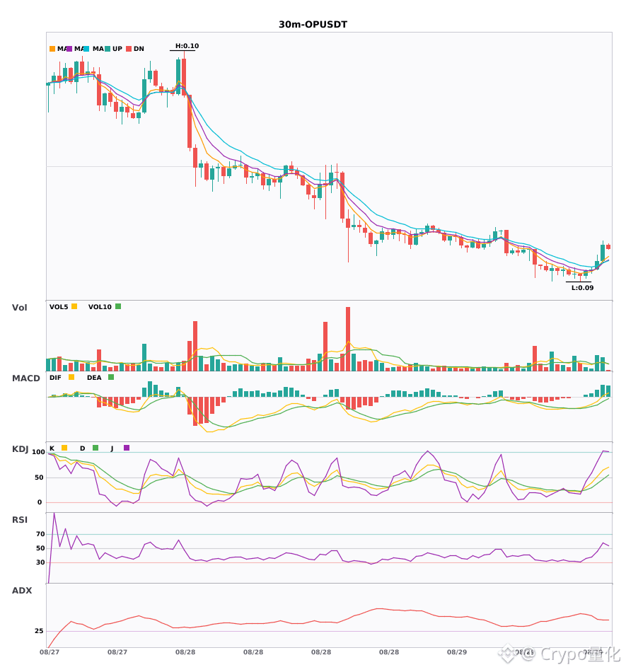Click the VOL5 legend text
Image resolution: width=626 pixels, height=672 pixels.
click(59, 307)
